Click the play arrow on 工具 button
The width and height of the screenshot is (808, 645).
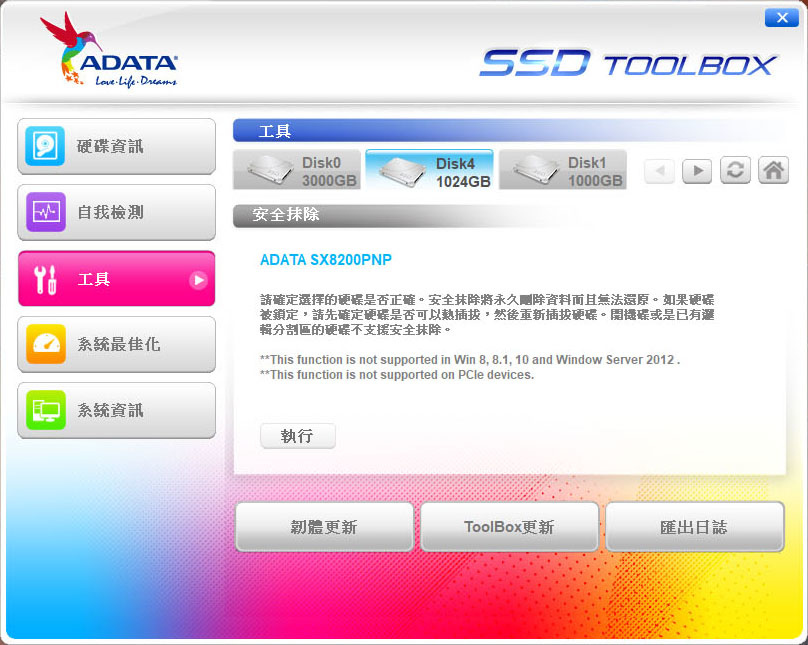198,280
